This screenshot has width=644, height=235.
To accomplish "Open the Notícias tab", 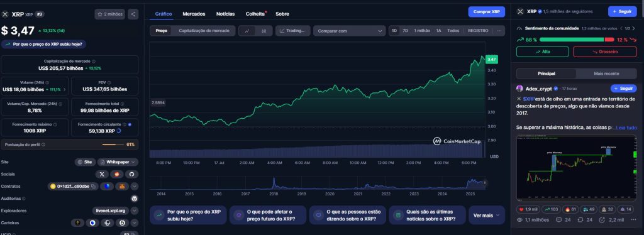I will click(x=226, y=14).
